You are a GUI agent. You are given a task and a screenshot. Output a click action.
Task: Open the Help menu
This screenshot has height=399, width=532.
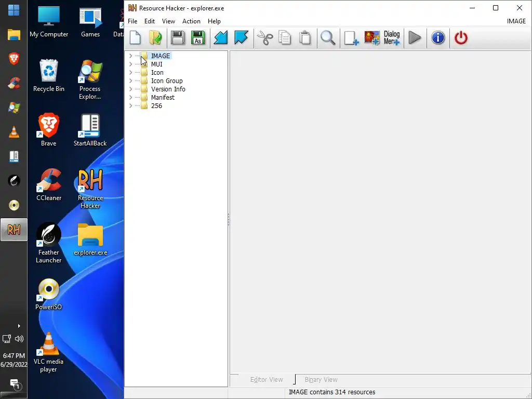214,21
